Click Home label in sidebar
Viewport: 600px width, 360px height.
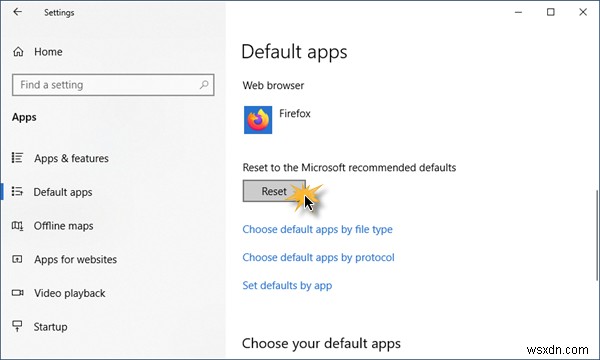pyautogui.click(x=48, y=52)
